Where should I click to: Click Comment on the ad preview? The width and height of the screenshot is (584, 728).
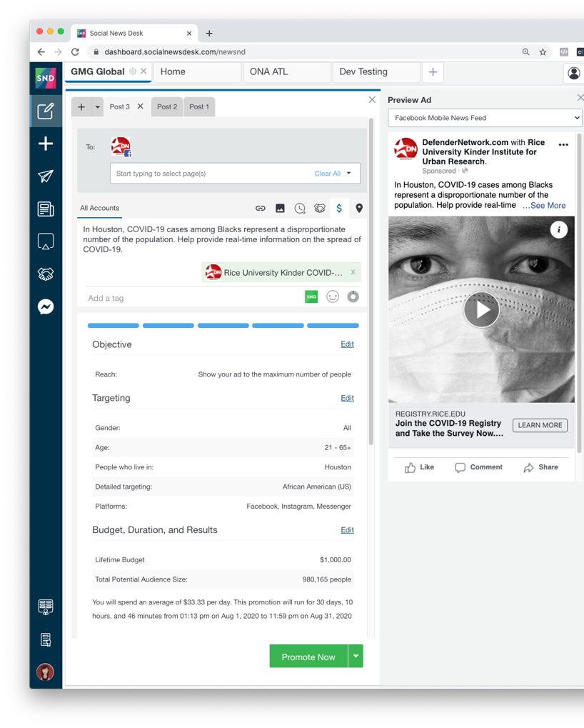click(479, 467)
